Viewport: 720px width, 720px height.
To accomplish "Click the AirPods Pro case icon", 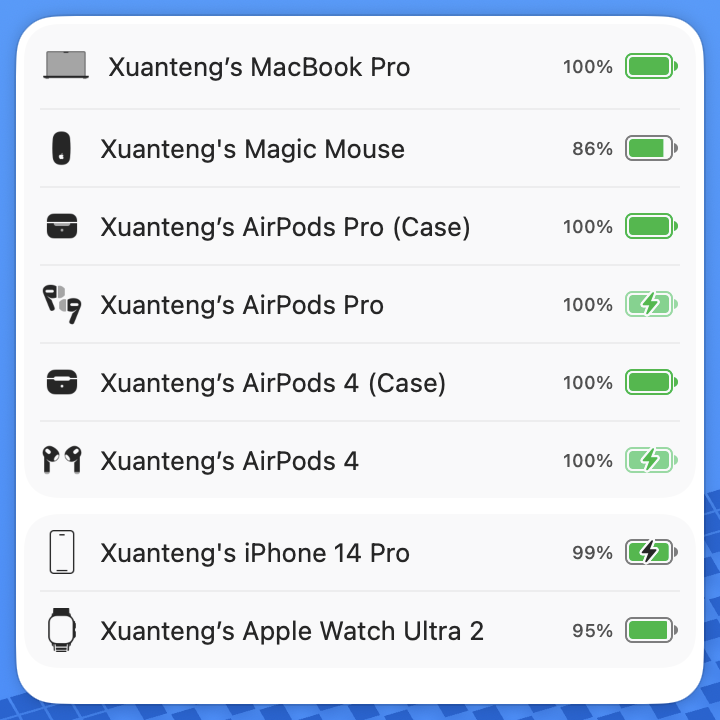I will point(62,227).
